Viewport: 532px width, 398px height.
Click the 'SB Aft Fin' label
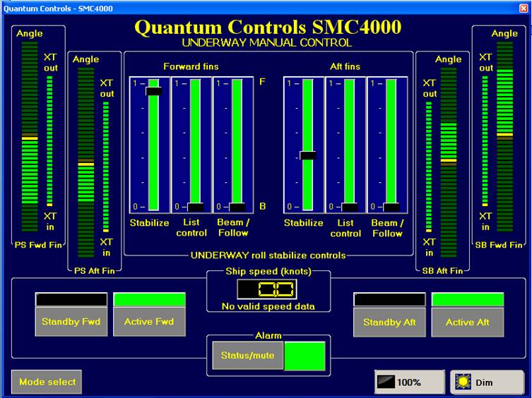(x=442, y=270)
